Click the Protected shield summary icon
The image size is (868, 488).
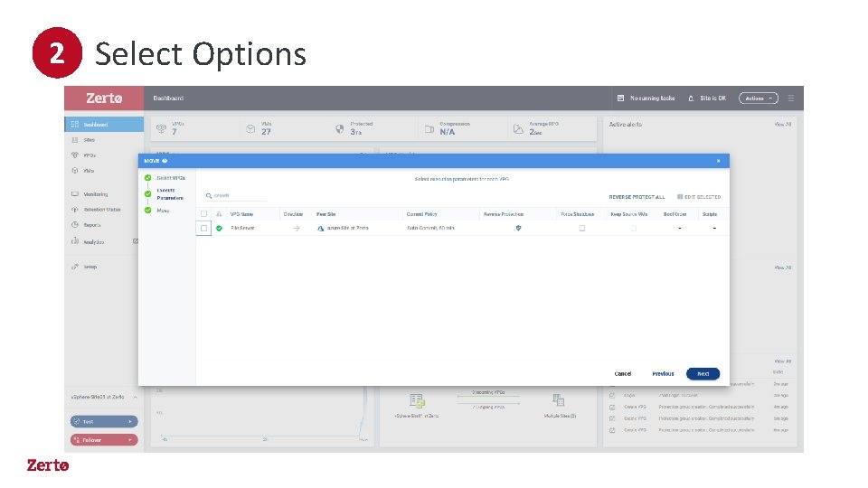pyautogui.click(x=339, y=129)
